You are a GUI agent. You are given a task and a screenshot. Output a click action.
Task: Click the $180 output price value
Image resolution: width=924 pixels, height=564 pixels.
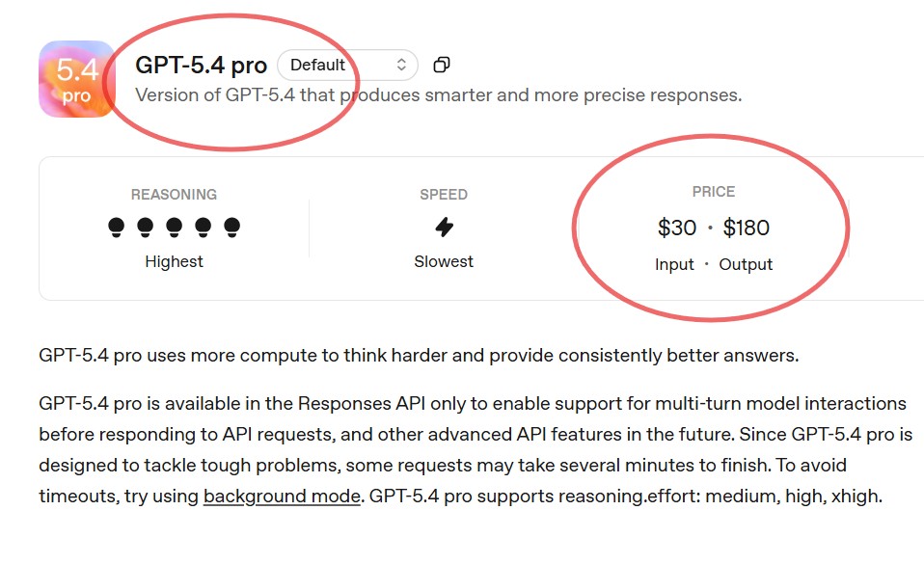coord(745,228)
